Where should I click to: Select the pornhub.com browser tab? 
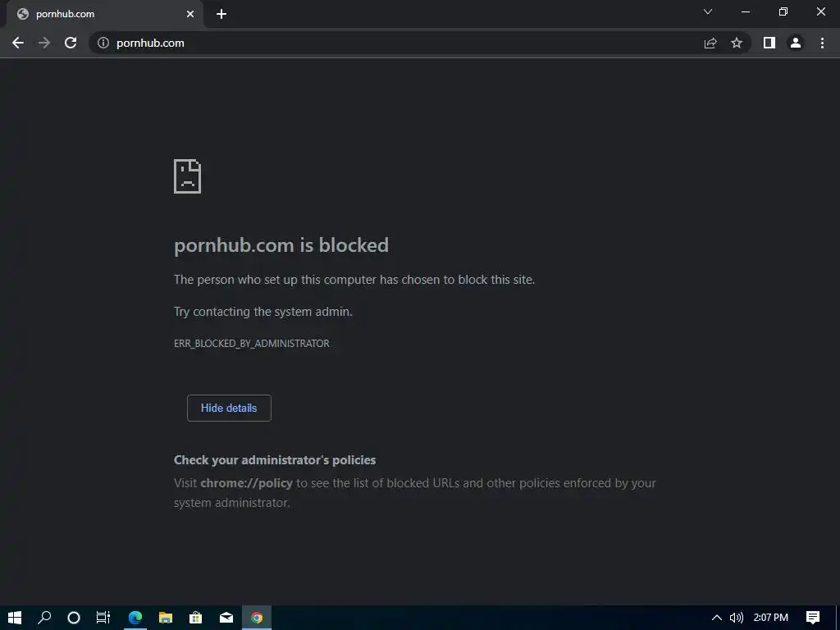click(x=106, y=14)
